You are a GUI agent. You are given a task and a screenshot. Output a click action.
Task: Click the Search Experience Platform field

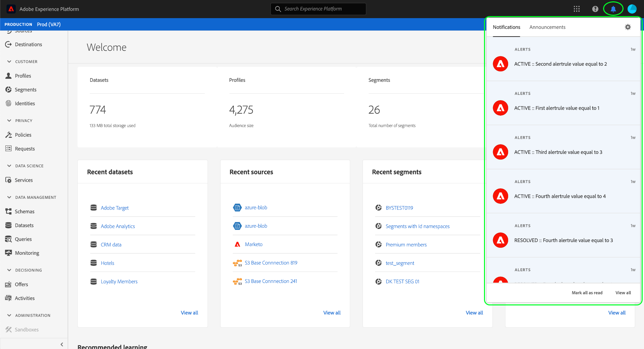click(x=318, y=9)
